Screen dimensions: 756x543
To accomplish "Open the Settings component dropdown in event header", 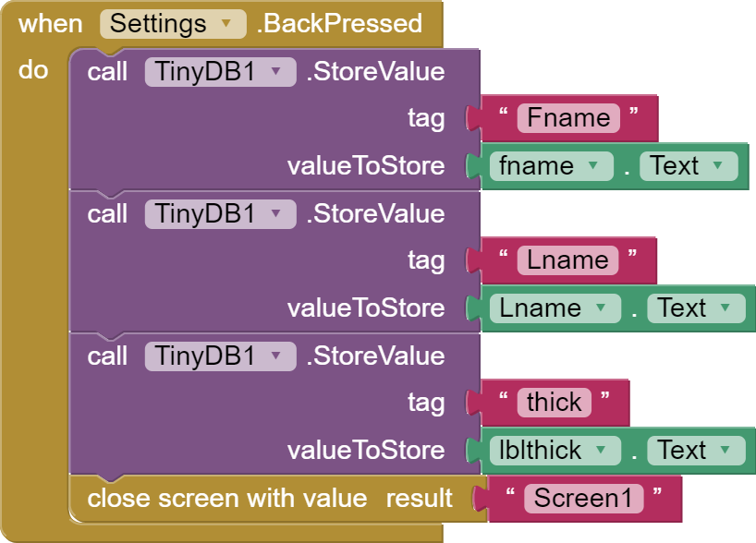I will coord(226,24).
